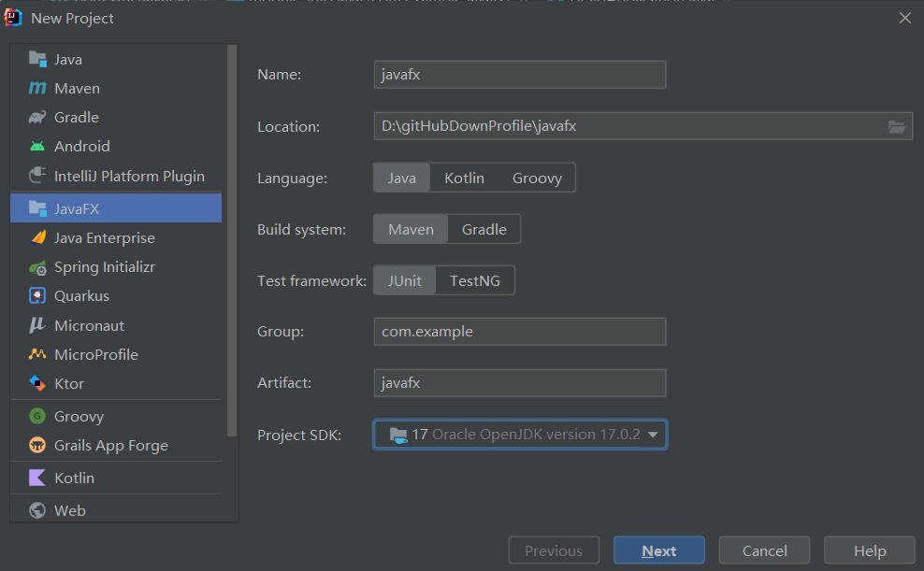Image resolution: width=924 pixels, height=571 pixels.
Task: Click the Next button
Action: pos(658,550)
